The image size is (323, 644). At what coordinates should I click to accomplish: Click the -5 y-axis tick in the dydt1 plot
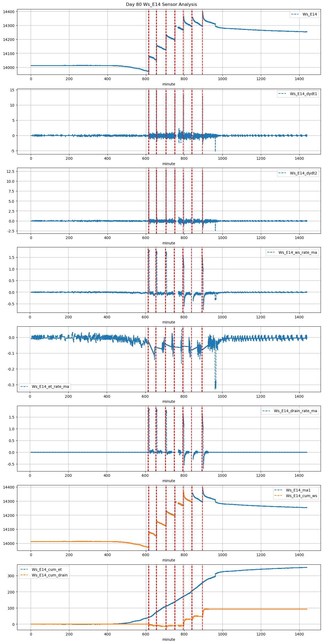[12, 151]
